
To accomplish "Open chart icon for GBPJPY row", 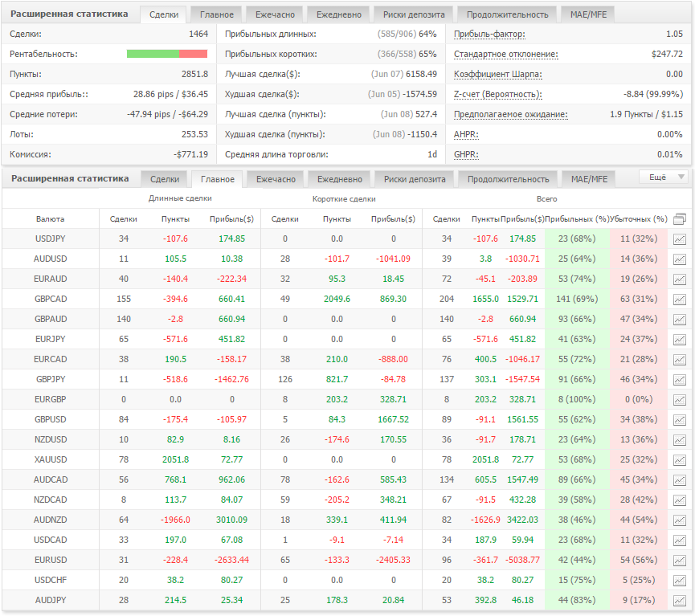I will pyautogui.click(x=680, y=380).
